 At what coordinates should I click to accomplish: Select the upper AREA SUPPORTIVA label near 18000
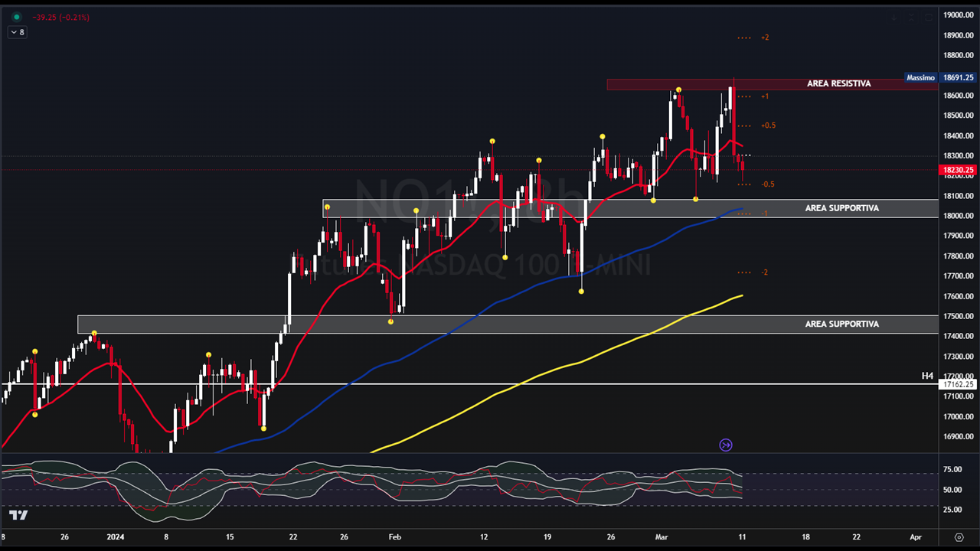(842, 208)
